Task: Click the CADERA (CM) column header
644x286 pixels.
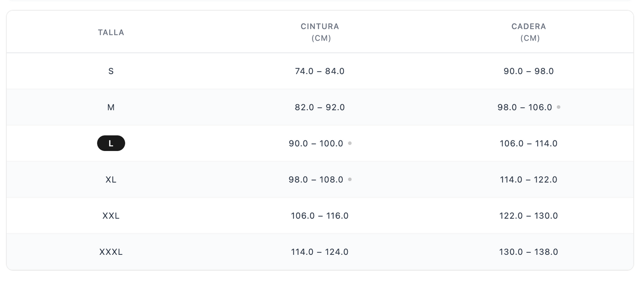Action: coord(529,32)
